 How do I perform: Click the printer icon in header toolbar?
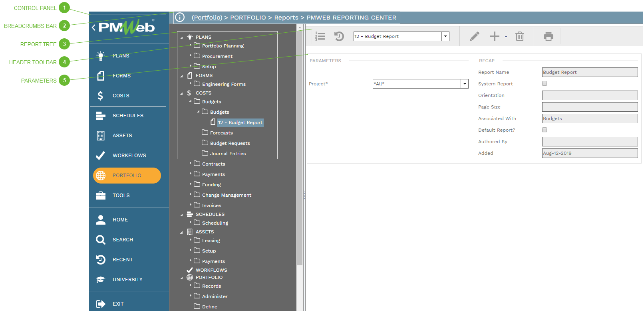[548, 37]
